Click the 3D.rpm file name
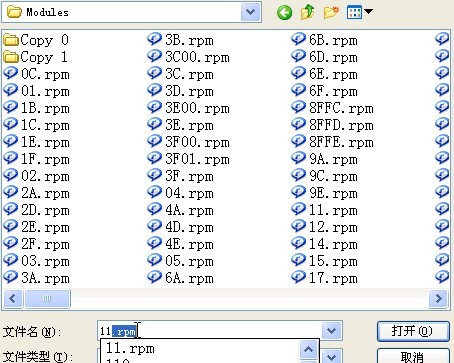Screen dimensions: 454x363 189,92
